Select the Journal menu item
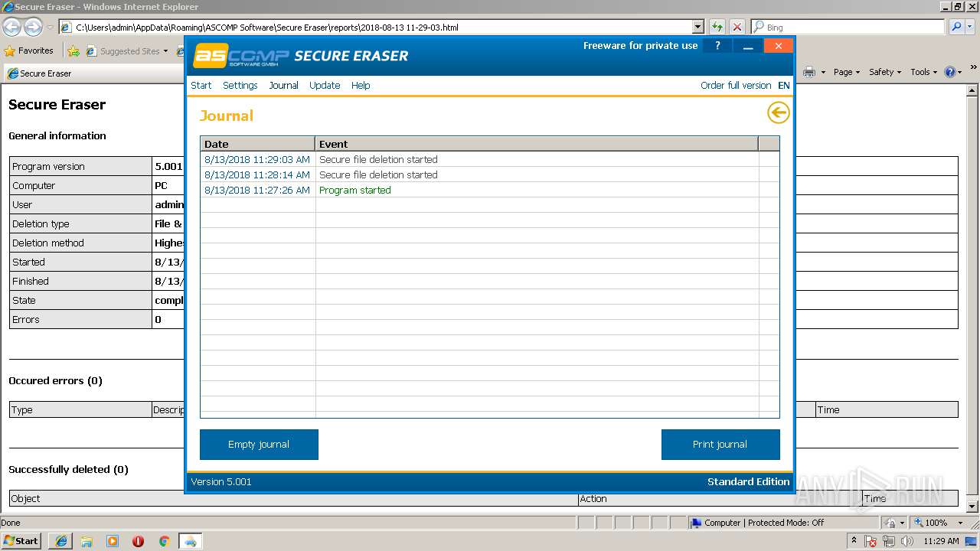This screenshot has height=551, width=980. click(x=283, y=85)
